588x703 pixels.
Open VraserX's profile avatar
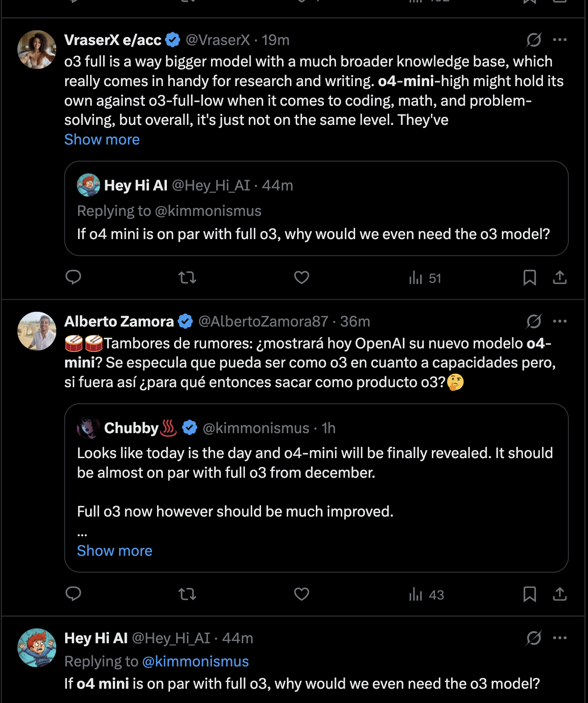(37, 50)
